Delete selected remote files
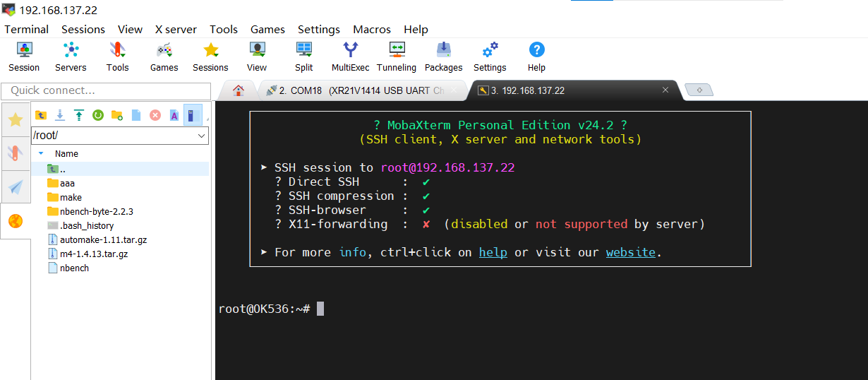The image size is (868, 380). tap(155, 115)
